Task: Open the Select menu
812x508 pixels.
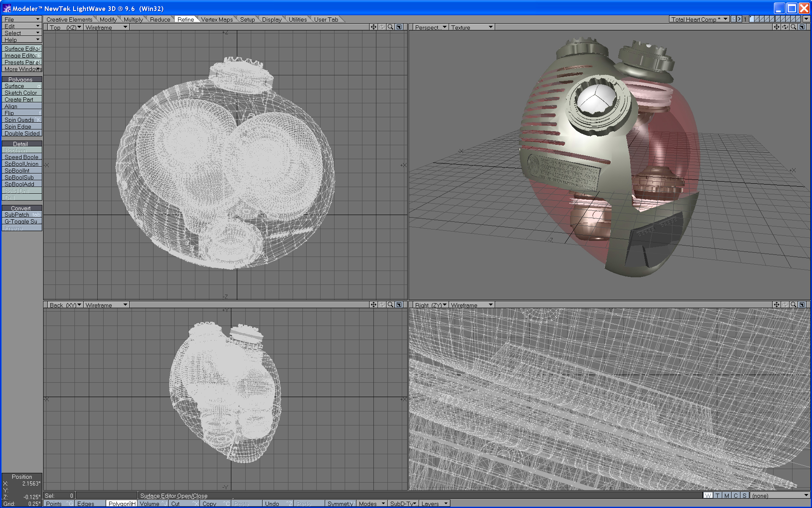Action: (22, 33)
